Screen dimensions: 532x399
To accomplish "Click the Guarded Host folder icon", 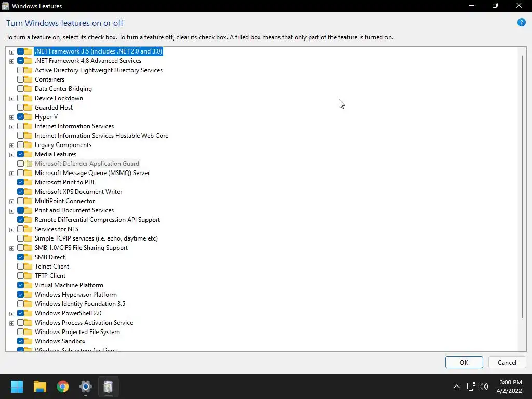I will (x=28, y=108).
